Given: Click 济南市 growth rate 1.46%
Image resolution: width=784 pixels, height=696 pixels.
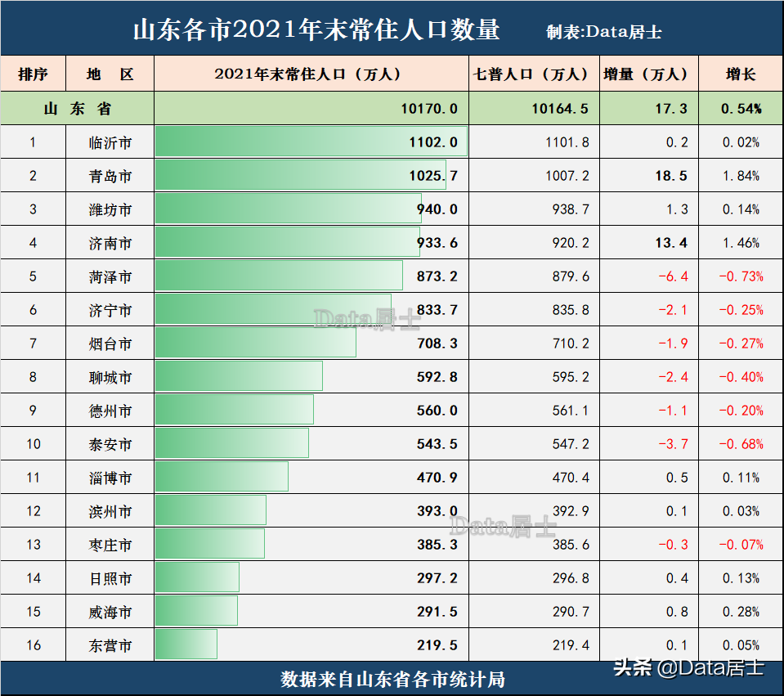Looking at the screenshot, I should (741, 242).
